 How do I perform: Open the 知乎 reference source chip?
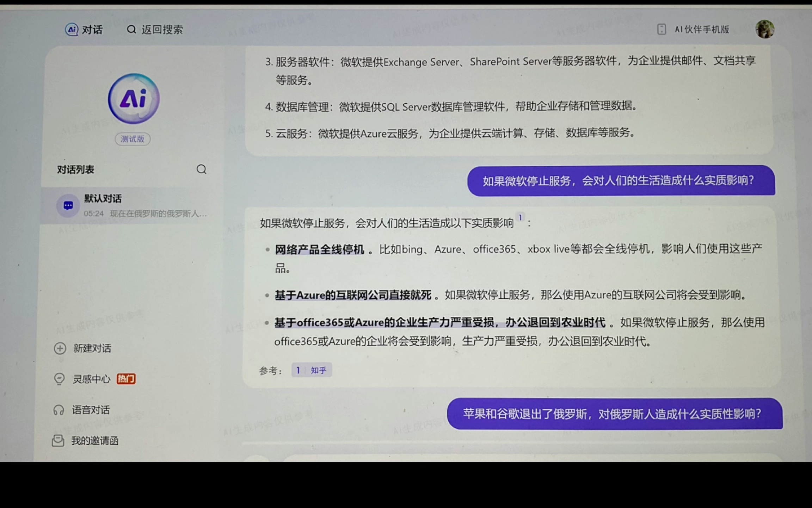click(312, 370)
